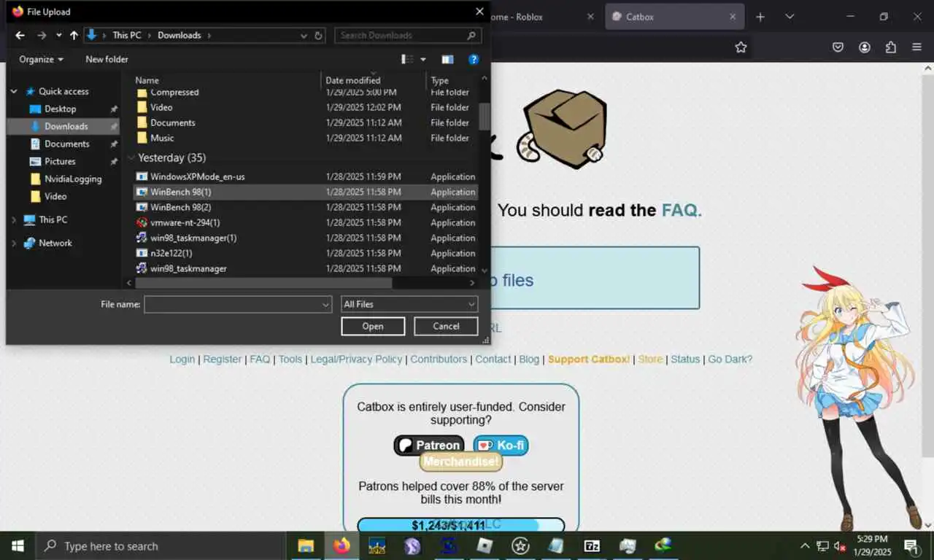The image size is (934, 560).
Task: Click the Patreon button
Action: [429, 445]
